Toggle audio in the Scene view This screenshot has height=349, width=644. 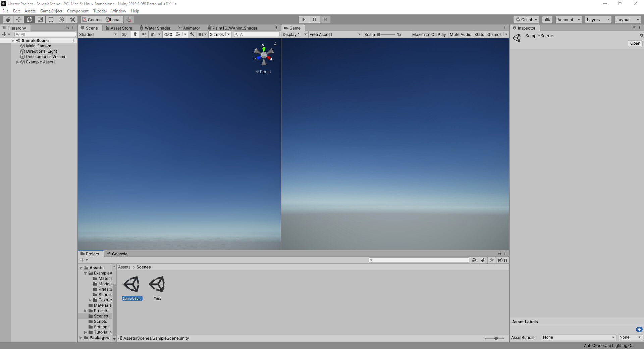coord(144,34)
